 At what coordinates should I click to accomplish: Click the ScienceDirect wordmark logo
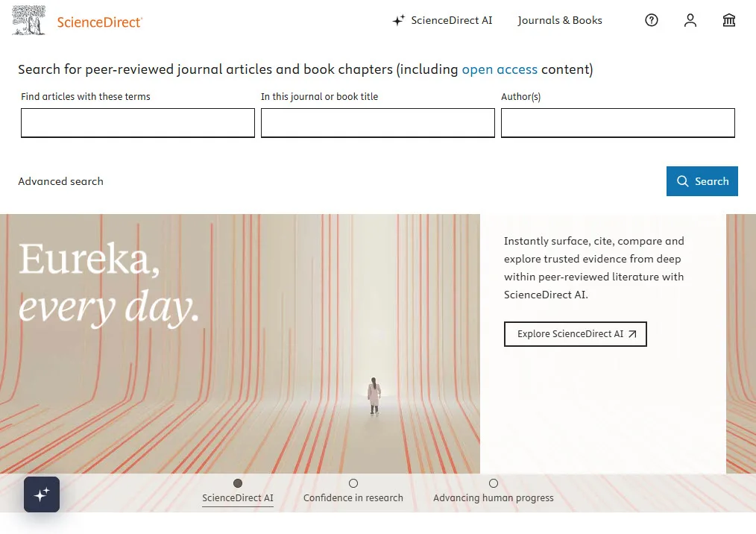(101, 22)
